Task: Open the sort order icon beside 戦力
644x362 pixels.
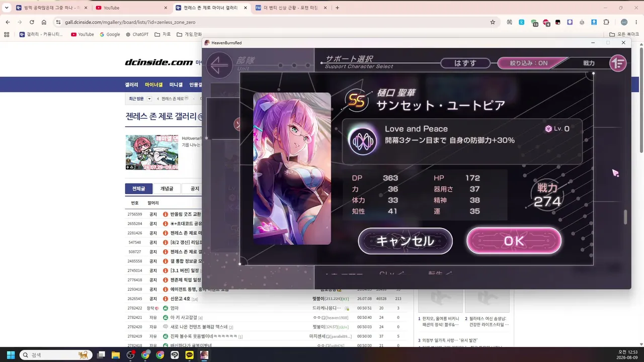Action: coord(617,63)
